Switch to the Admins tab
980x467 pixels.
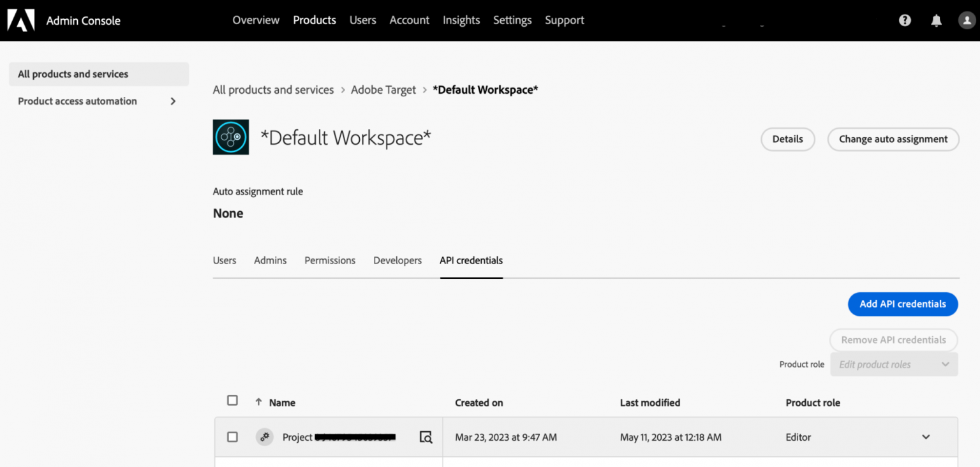tap(270, 260)
